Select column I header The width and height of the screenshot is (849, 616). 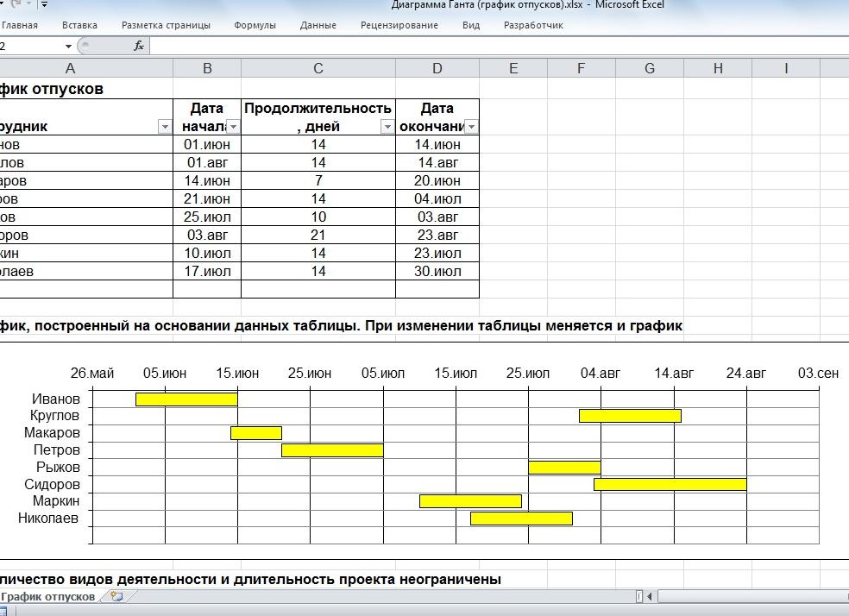click(x=786, y=68)
